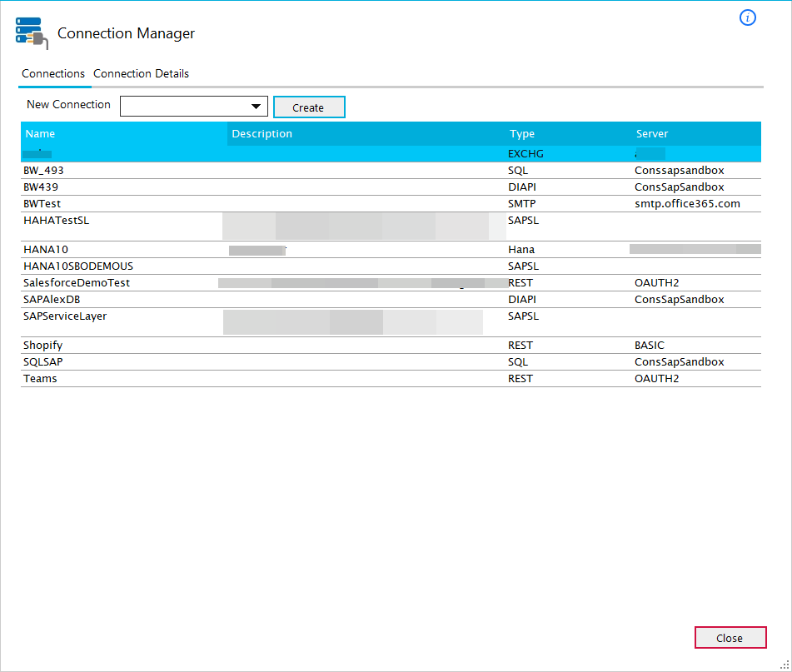Open the Connection Details tab
This screenshot has width=792, height=672.
click(141, 74)
